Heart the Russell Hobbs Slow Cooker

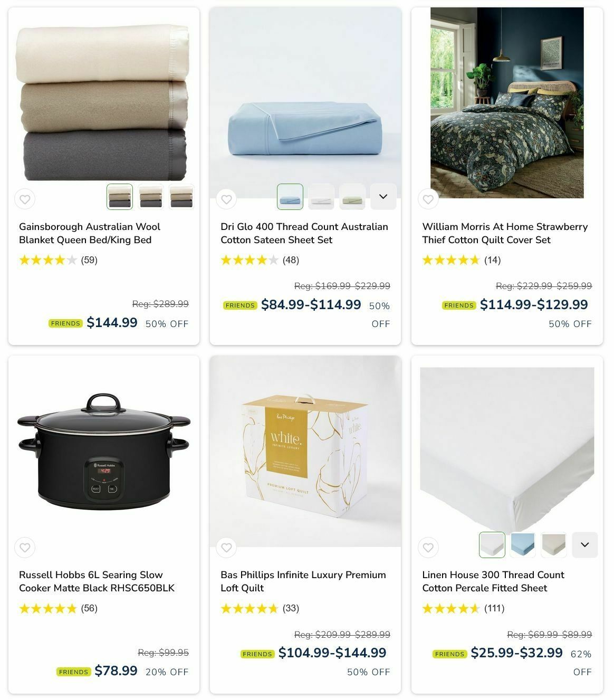25,548
